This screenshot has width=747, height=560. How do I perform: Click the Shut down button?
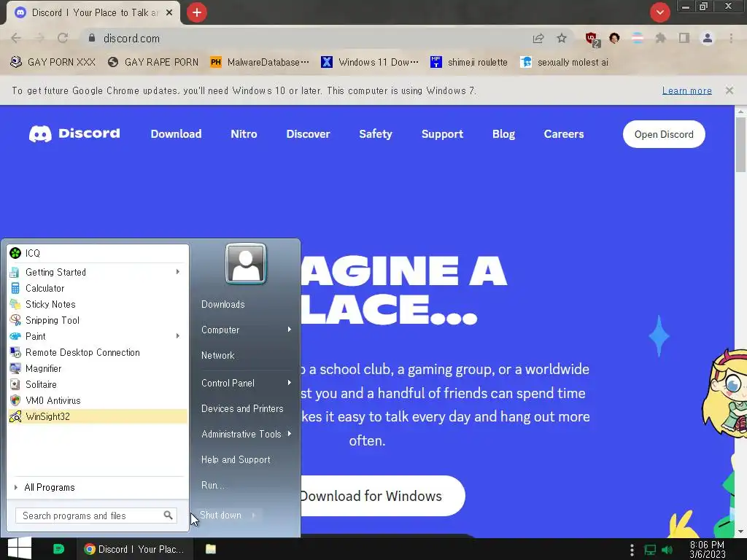[220, 516]
